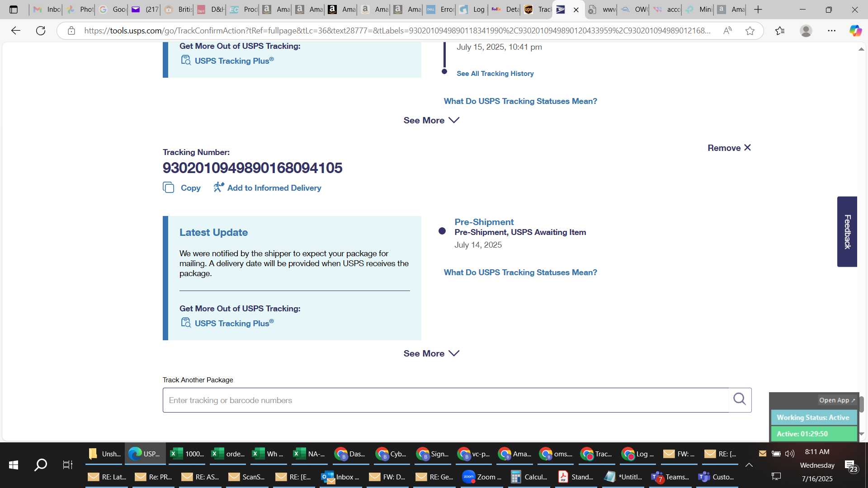Open What Do USPS Tracking Statuses Mean under Pre-Shipment

(x=520, y=272)
